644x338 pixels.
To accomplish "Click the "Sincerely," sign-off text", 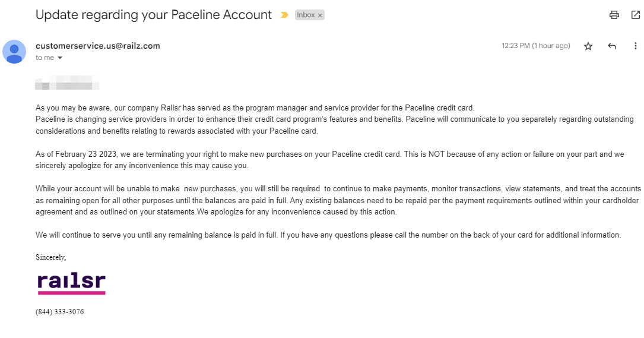I will coord(51,257).
